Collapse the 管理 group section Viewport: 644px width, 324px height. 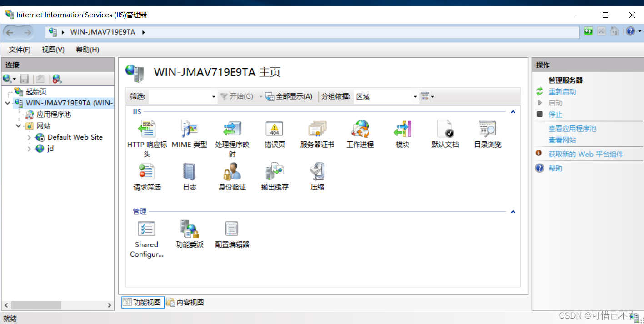pyautogui.click(x=513, y=211)
